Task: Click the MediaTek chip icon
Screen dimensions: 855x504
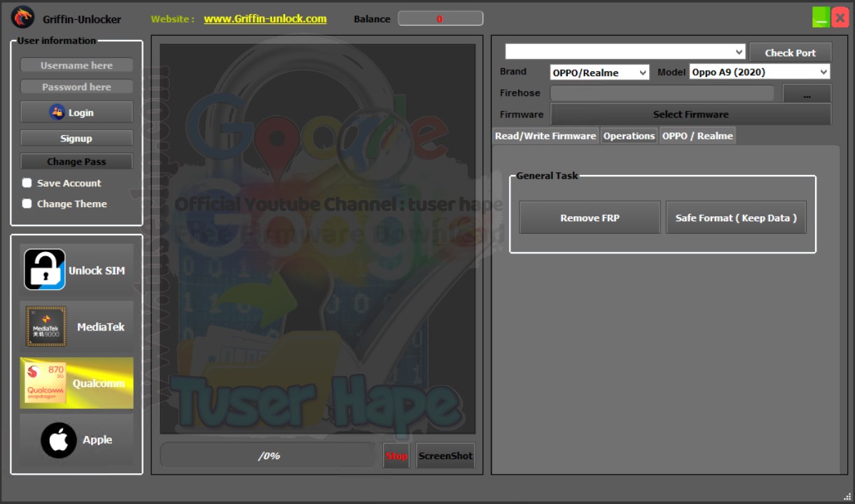Action: click(46, 326)
